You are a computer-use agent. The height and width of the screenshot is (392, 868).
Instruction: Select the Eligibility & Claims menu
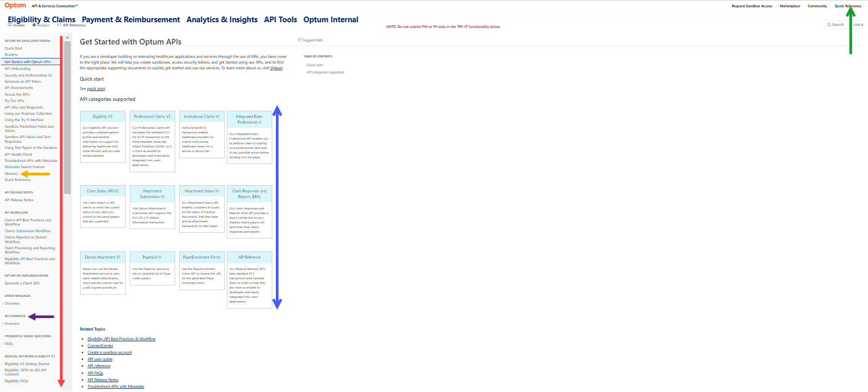[41, 20]
